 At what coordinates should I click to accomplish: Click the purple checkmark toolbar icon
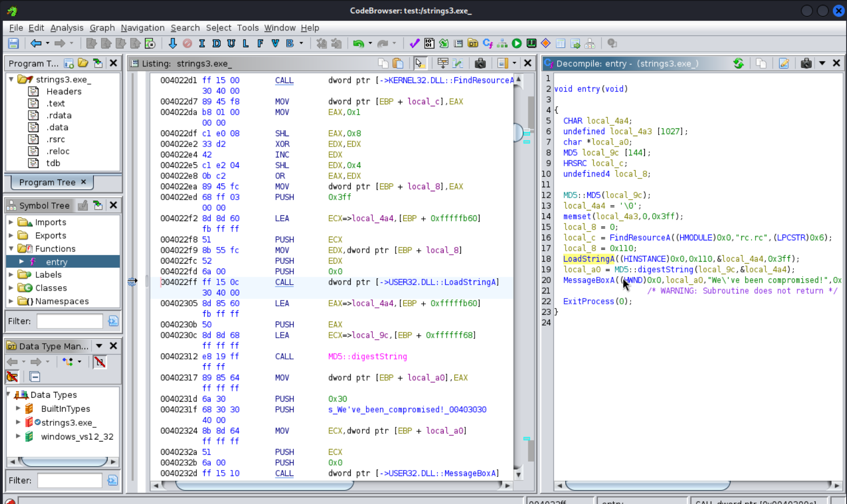[x=414, y=43]
